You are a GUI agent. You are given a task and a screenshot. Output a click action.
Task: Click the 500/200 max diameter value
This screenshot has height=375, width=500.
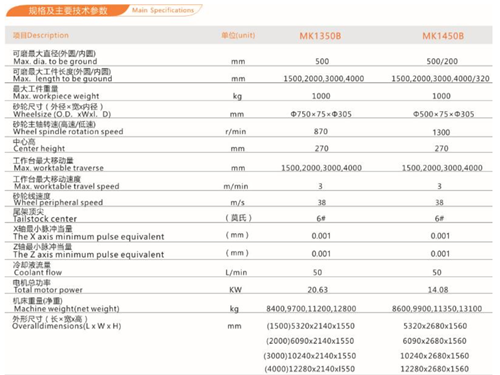[x=442, y=61]
